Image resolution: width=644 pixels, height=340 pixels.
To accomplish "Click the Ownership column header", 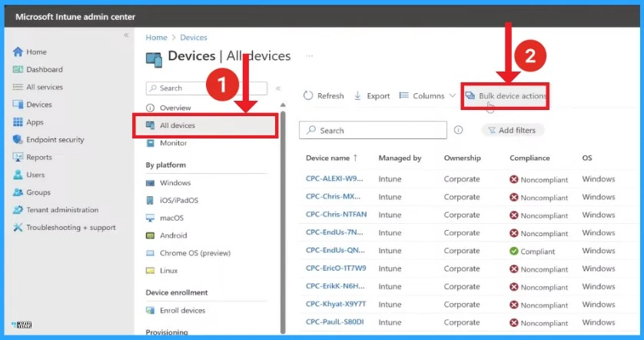I will 462,158.
